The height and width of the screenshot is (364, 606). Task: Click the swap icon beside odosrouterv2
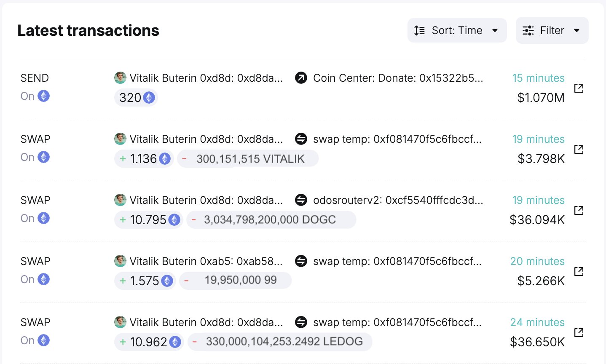[x=301, y=200]
